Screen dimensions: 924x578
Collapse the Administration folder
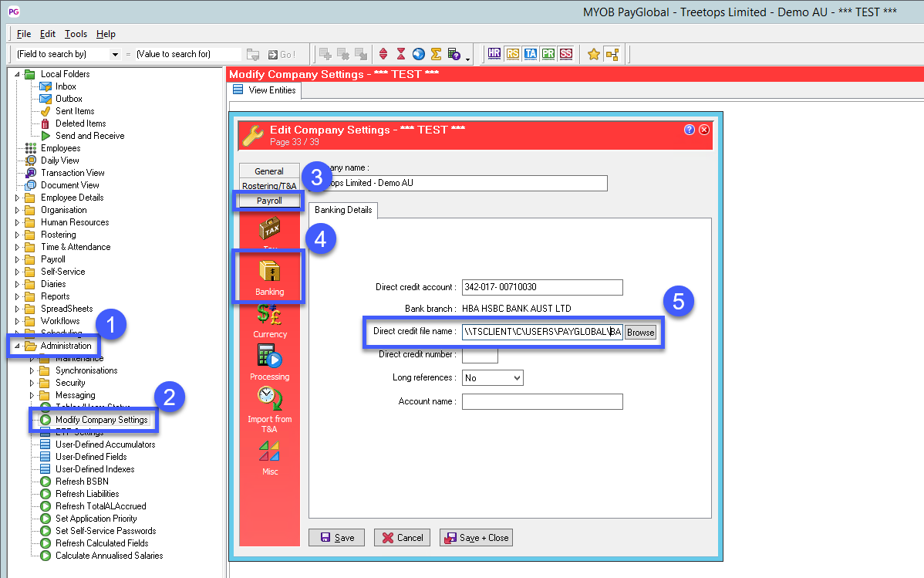point(18,346)
